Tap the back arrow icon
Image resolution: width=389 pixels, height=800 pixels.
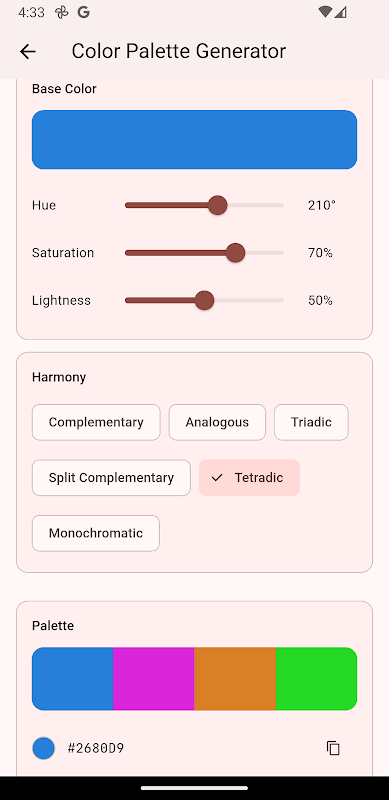tap(28, 52)
